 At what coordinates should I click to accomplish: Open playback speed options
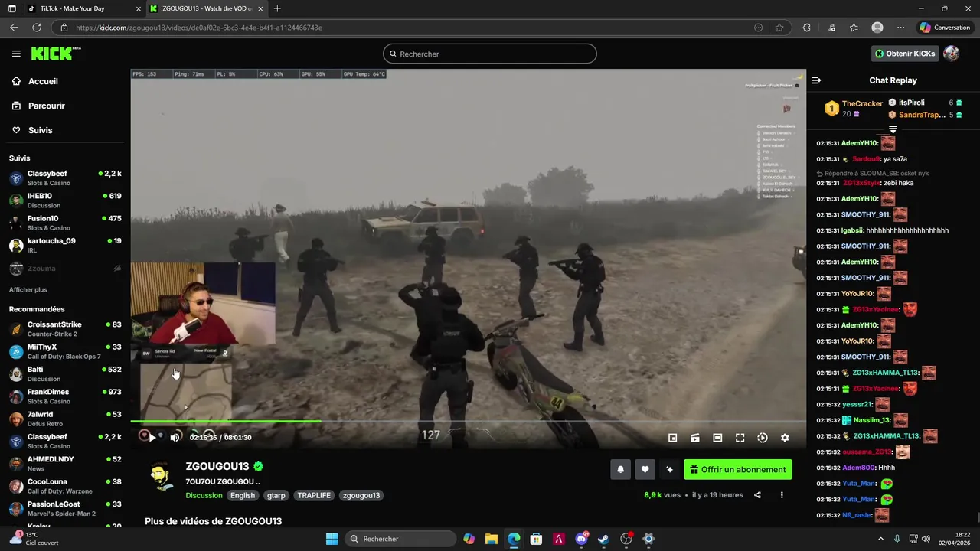coord(763,438)
